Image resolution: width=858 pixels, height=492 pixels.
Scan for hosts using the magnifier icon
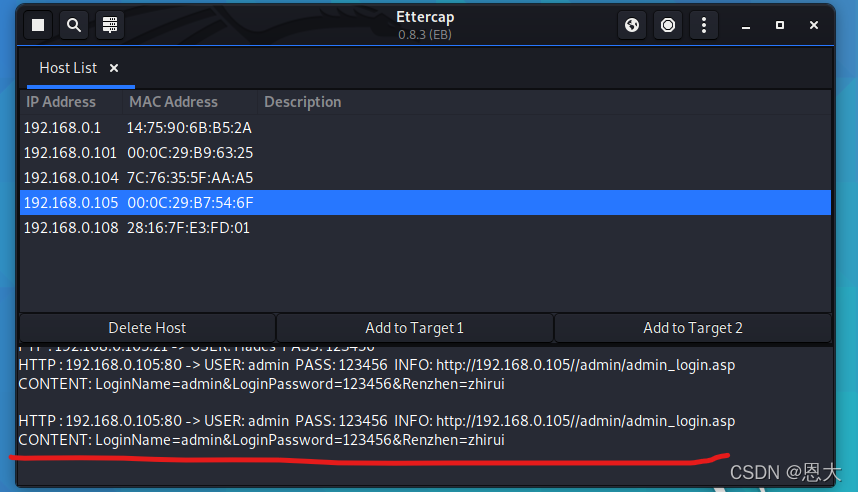73,25
